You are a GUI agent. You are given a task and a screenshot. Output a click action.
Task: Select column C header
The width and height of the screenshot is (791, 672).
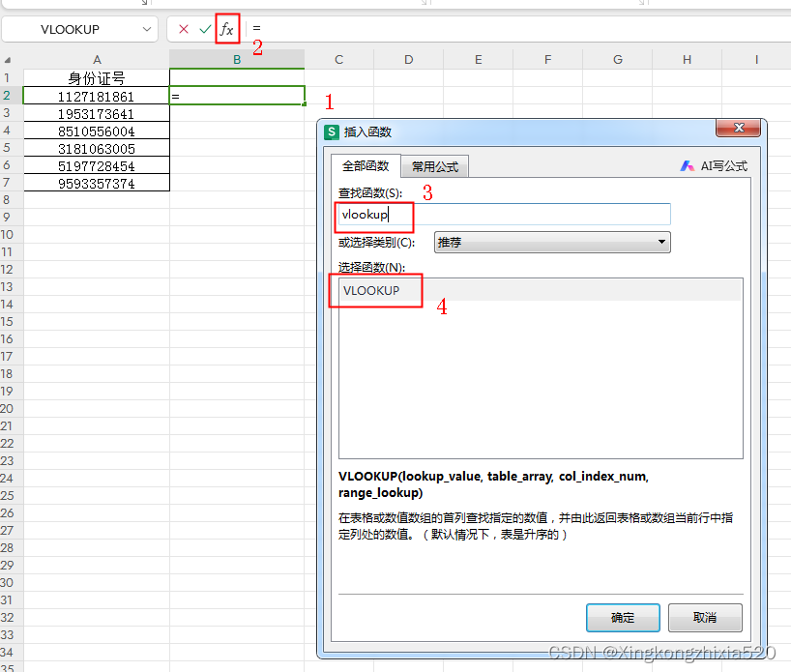pyautogui.click(x=339, y=60)
